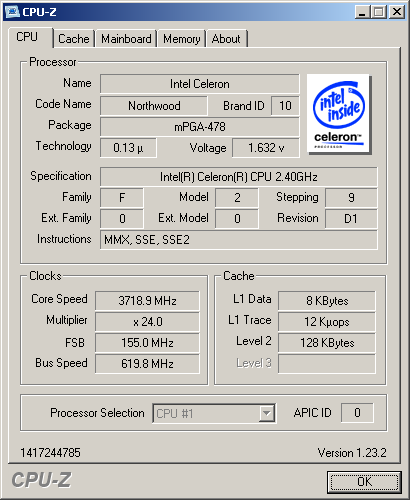Click the empty Level 3 cache field

(x=327, y=364)
